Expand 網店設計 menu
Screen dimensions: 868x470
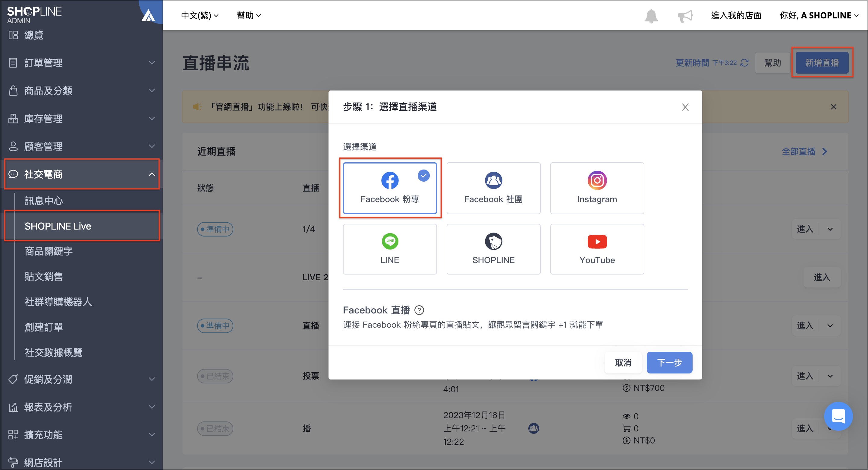tap(82, 462)
